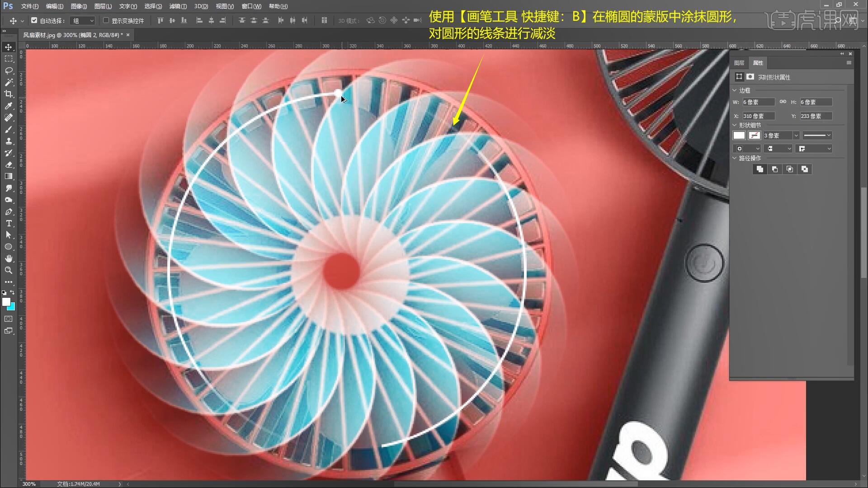Click the Combine Shapes path operation icon

pyautogui.click(x=759, y=169)
